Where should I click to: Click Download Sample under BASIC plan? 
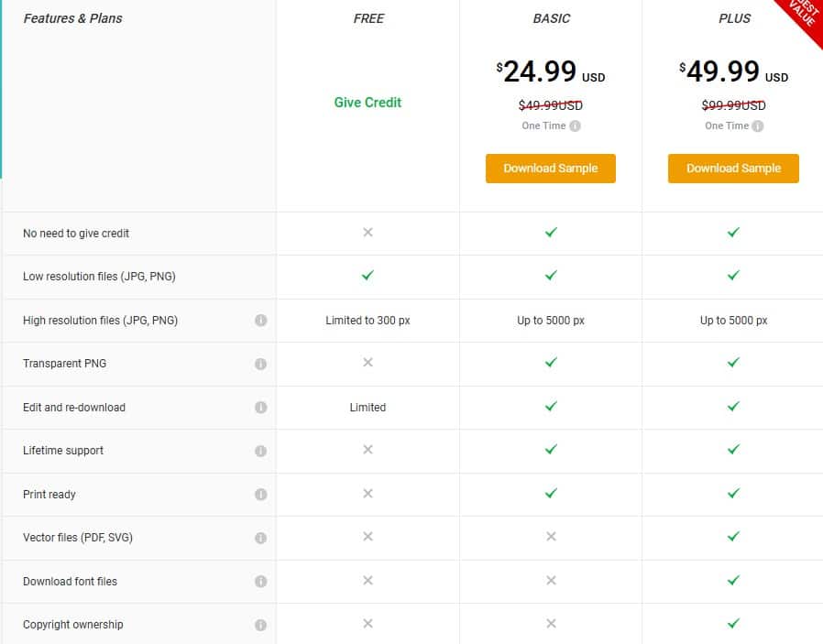pyautogui.click(x=551, y=169)
